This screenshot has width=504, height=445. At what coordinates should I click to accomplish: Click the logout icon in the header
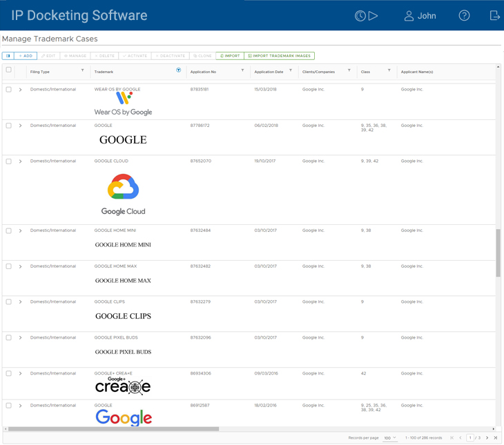pyautogui.click(x=494, y=16)
